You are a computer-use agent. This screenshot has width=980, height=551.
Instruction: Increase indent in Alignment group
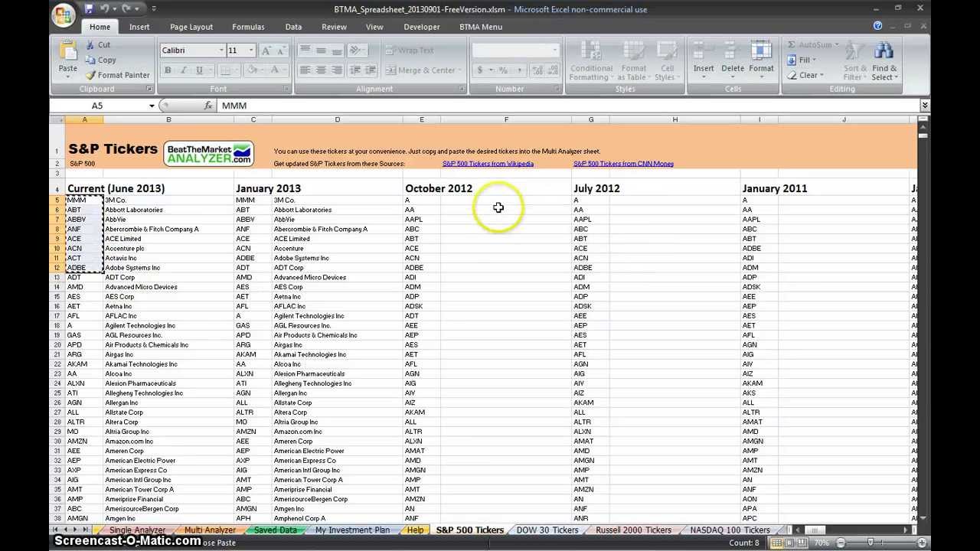coord(370,70)
